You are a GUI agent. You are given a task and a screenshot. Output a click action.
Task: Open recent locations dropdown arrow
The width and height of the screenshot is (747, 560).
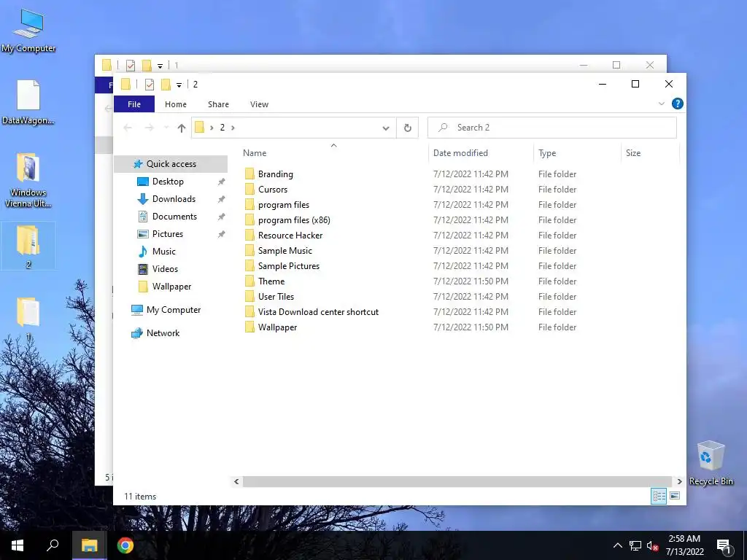point(166,128)
